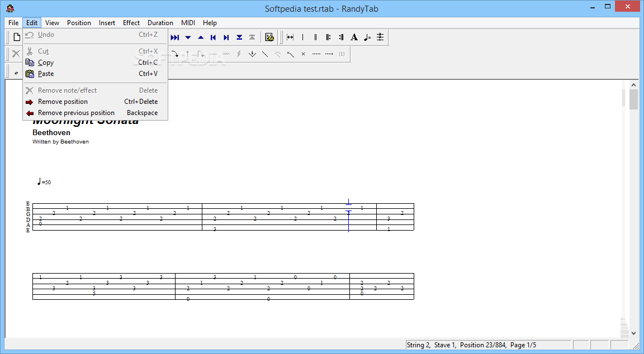This screenshot has height=354, width=644.
Task: Move up a string with up-arrow icon
Action: (201, 37)
